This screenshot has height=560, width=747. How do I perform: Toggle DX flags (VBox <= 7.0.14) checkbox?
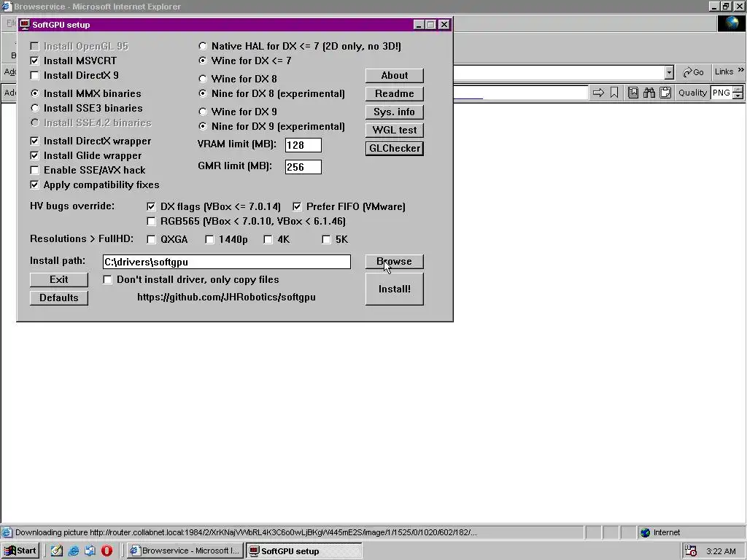click(x=151, y=206)
